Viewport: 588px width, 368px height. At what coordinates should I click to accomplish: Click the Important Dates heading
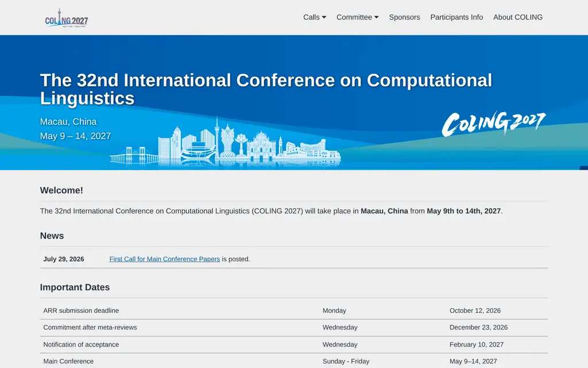click(x=75, y=287)
